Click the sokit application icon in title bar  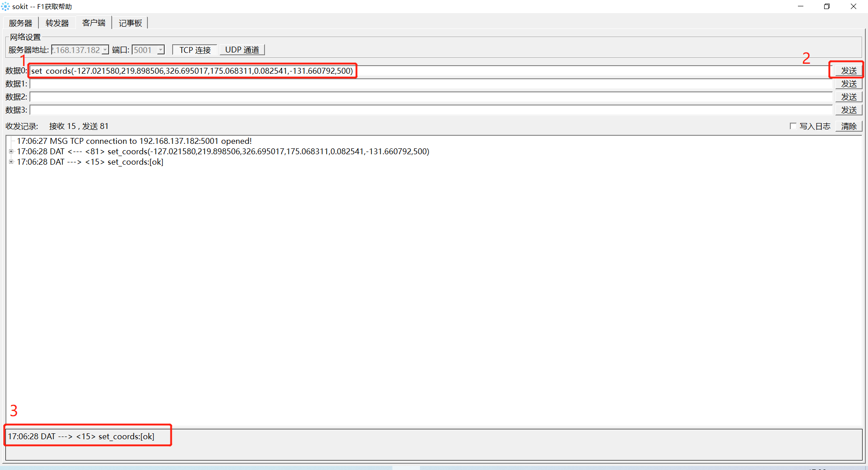point(5,6)
